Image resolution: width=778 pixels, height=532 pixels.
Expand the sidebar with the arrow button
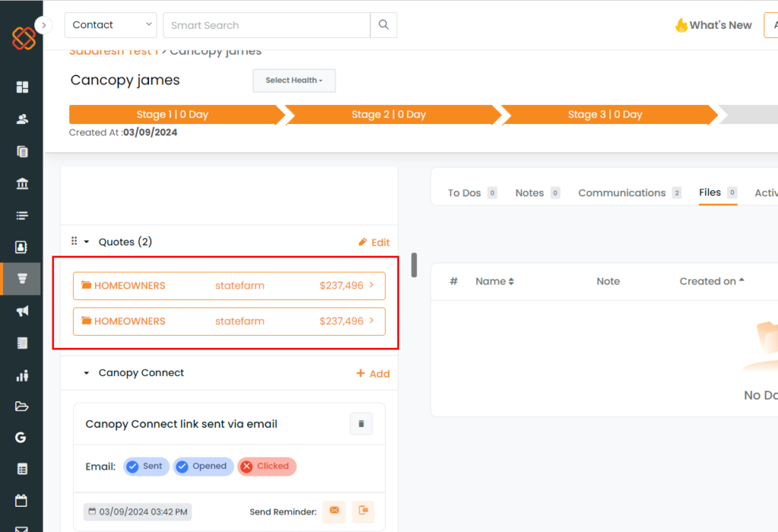point(43,25)
